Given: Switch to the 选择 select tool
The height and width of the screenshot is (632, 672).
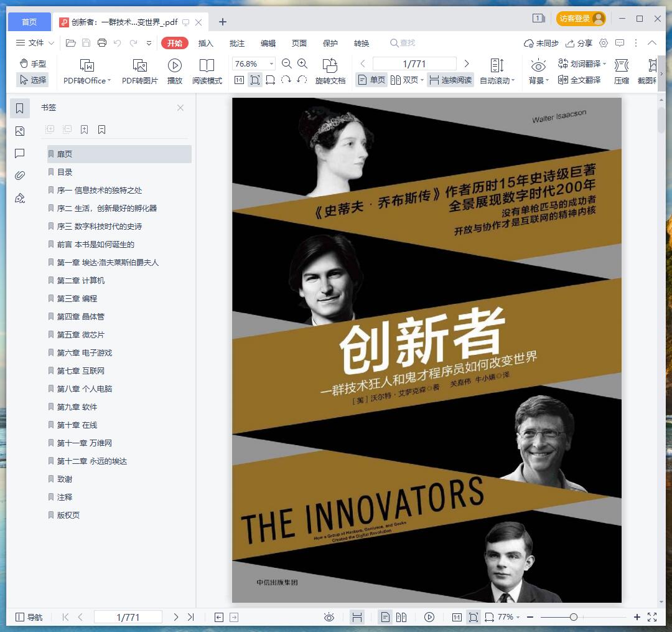Looking at the screenshot, I should (33, 80).
